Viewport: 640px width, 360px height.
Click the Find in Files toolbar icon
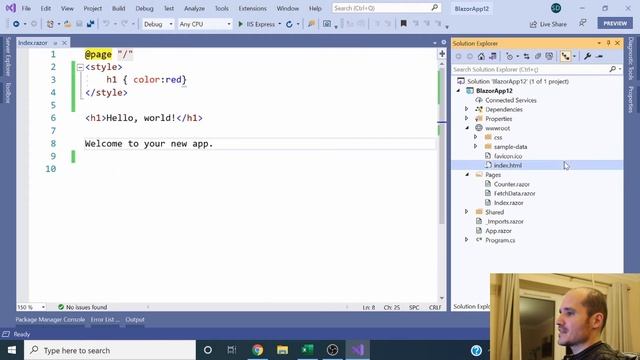(x=311, y=24)
